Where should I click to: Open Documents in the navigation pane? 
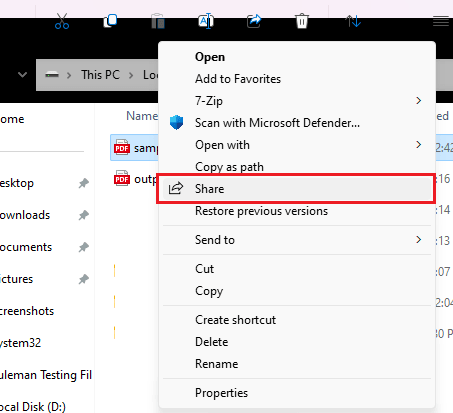point(26,247)
